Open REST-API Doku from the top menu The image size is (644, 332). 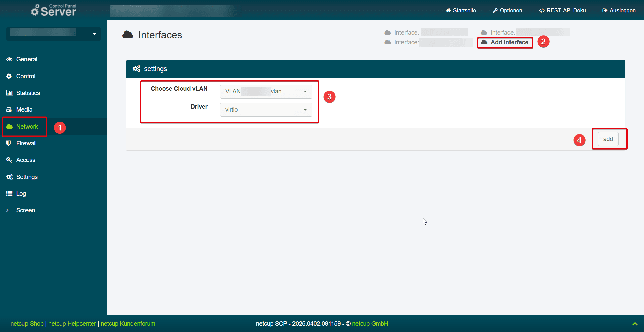coord(562,10)
